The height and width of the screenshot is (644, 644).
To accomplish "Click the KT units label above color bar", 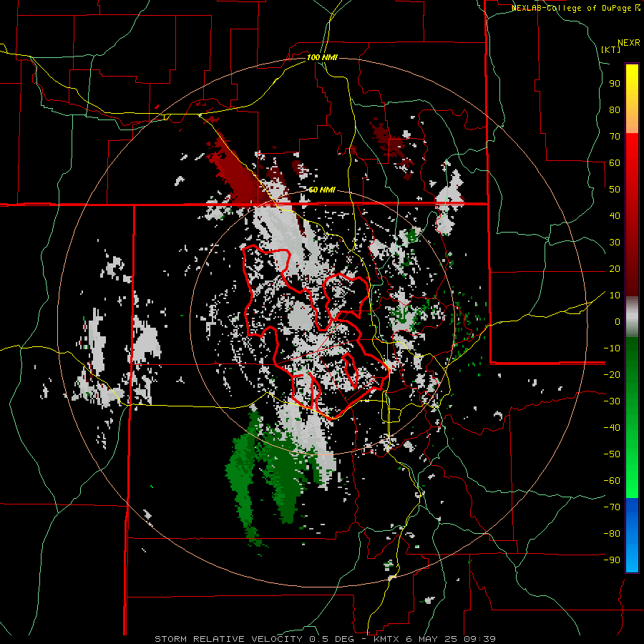I will [x=610, y=49].
